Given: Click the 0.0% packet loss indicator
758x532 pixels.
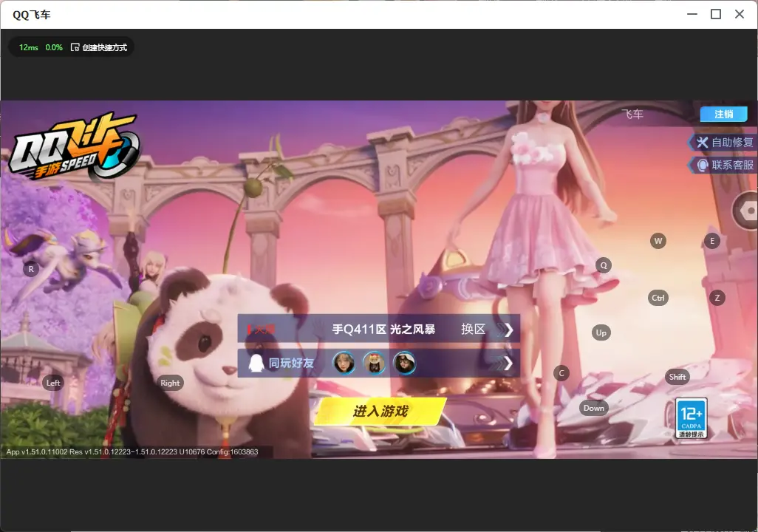Looking at the screenshot, I should (x=54, y=47).
